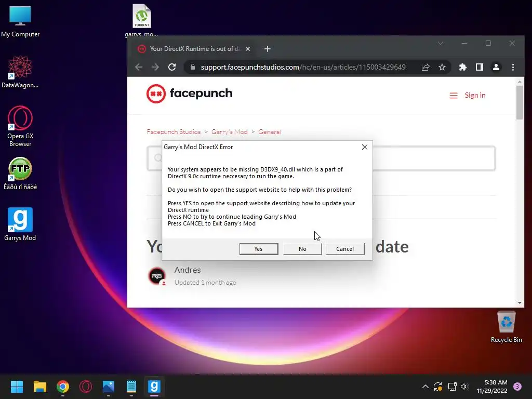Viewport: 532px width, 399px height.
Task: Open a new Chrome tab
Action: [x=268, y=49]
